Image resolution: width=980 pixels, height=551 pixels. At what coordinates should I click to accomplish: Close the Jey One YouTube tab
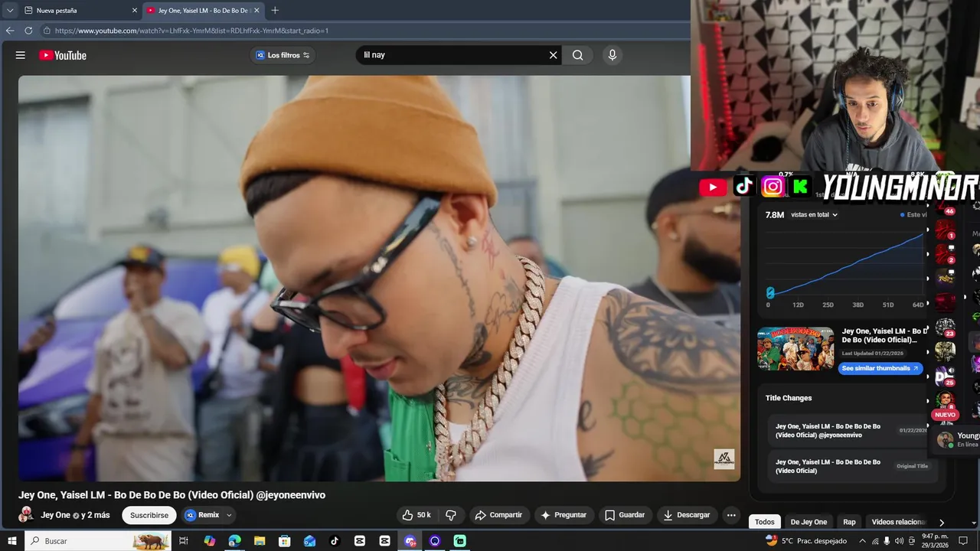click(256, 11)
